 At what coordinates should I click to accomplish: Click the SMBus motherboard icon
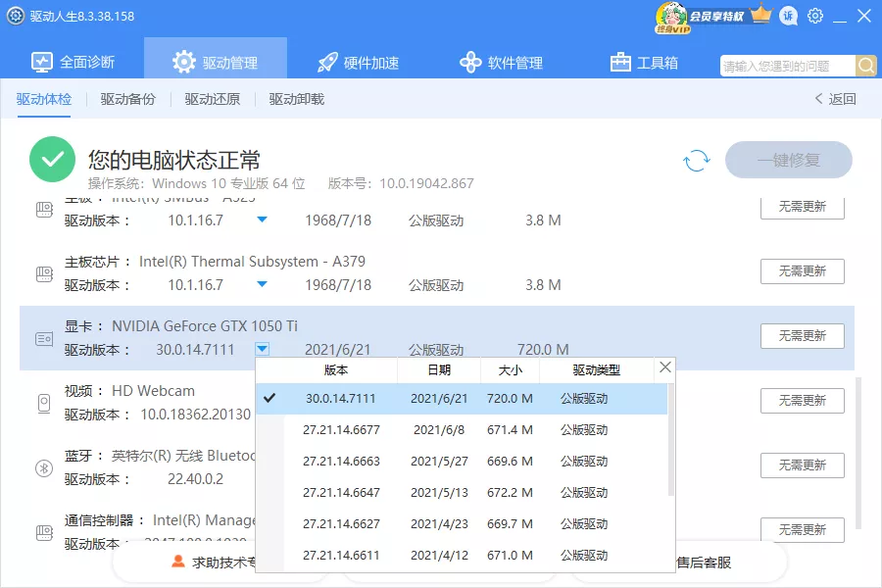coord(44,210)
